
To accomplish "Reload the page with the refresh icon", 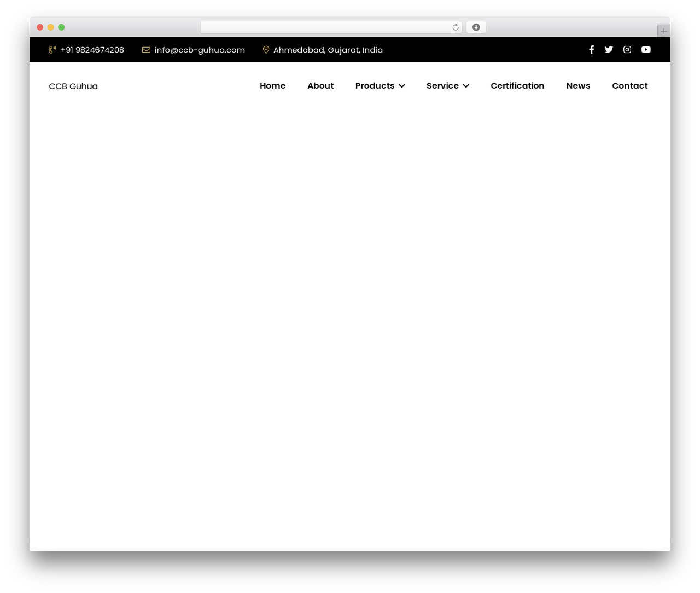I will [456, 27].
